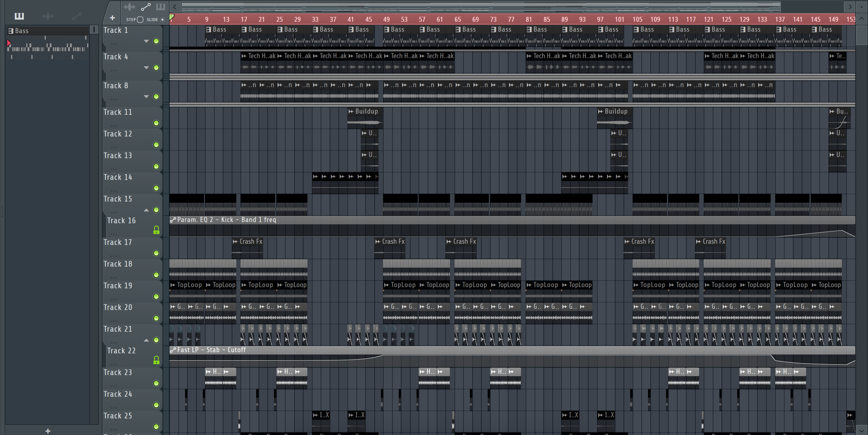Select the Fast LP - Stab - Cutoff clip
Viewport: 868px width, 435px height.
pos(512,357)
